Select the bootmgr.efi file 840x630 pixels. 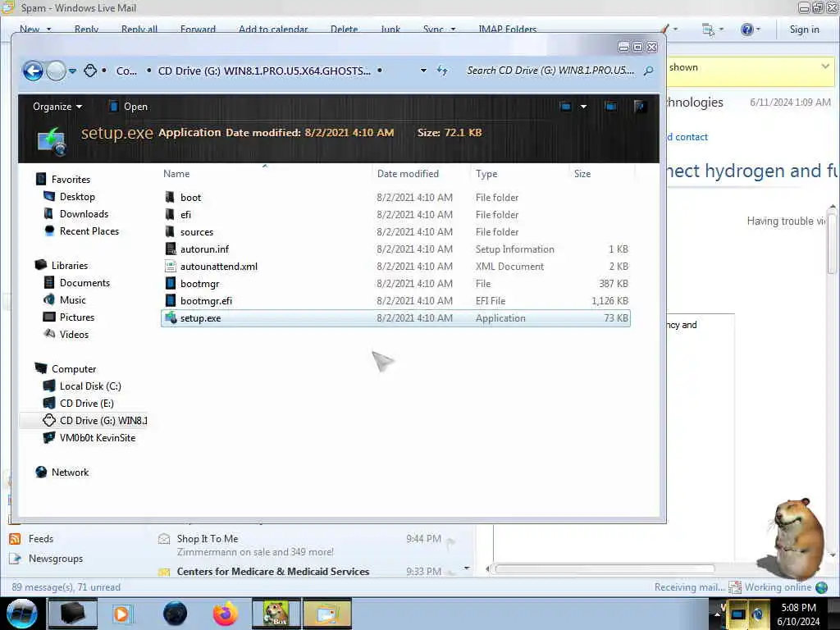pos(395,300)
